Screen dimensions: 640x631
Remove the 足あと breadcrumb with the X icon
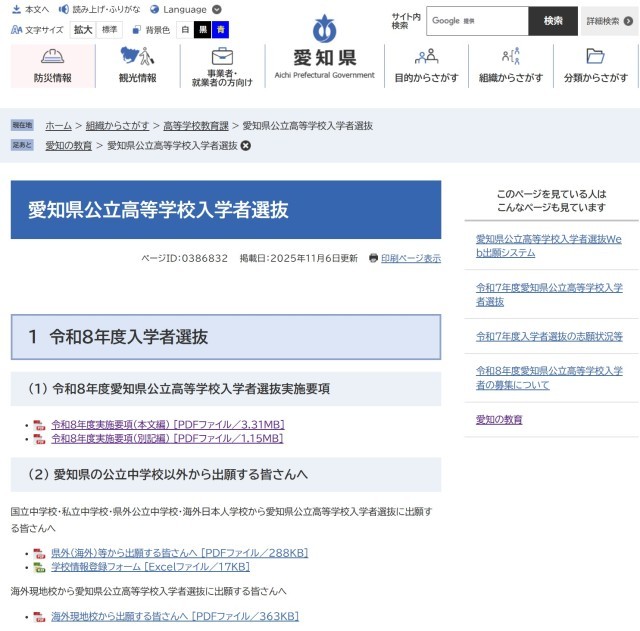246,146
